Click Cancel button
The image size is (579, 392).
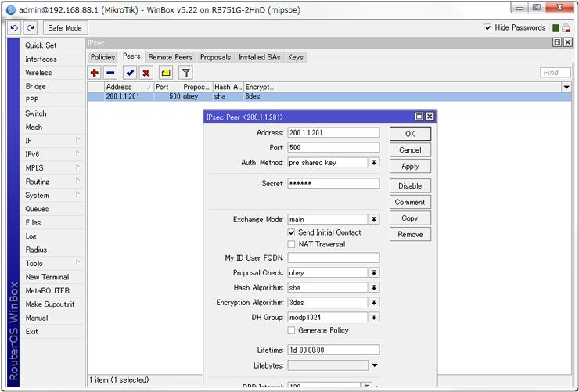point(410,150)
